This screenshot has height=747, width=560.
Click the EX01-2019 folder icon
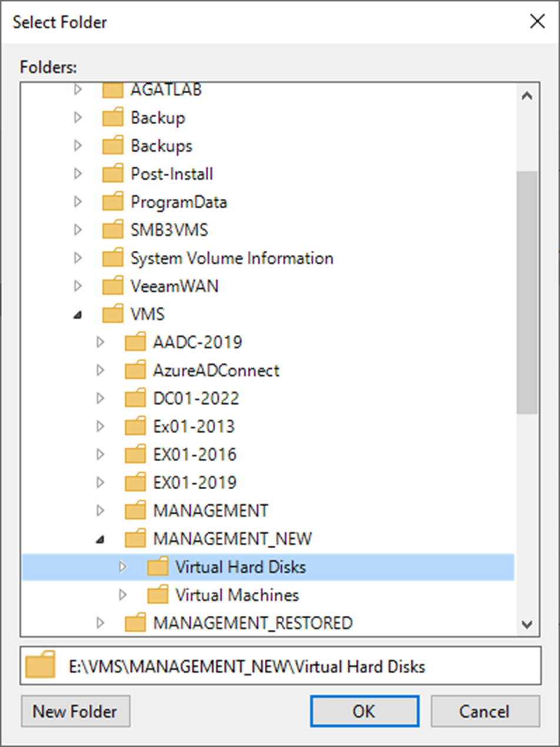click(x=135, y=483)
